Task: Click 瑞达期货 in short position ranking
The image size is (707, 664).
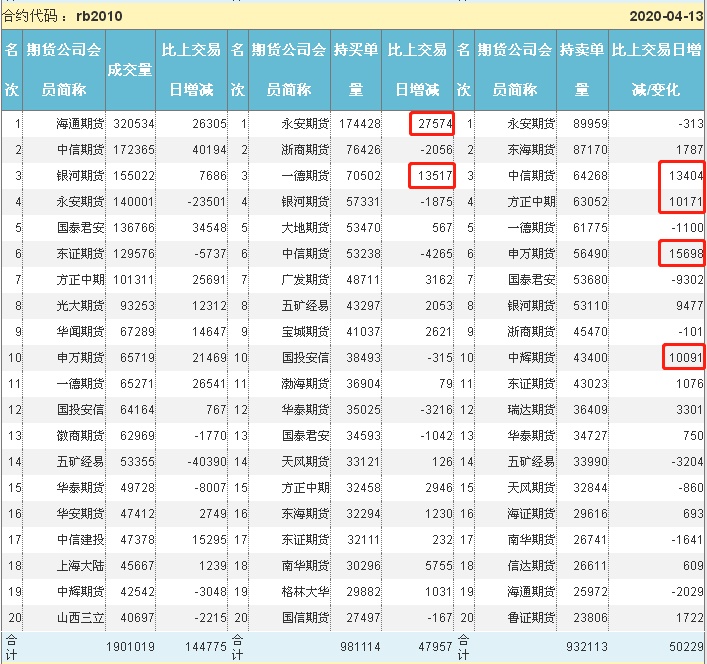Action: 531,410
